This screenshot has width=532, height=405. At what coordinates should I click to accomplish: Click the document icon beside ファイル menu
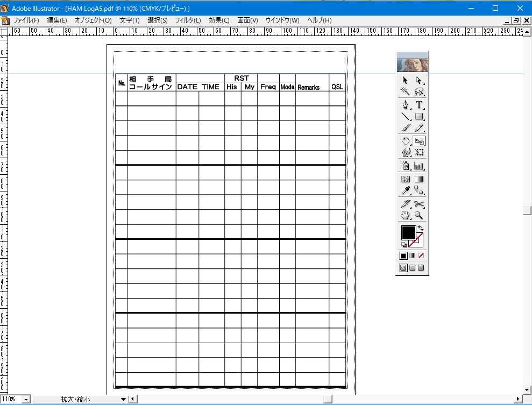5,20
